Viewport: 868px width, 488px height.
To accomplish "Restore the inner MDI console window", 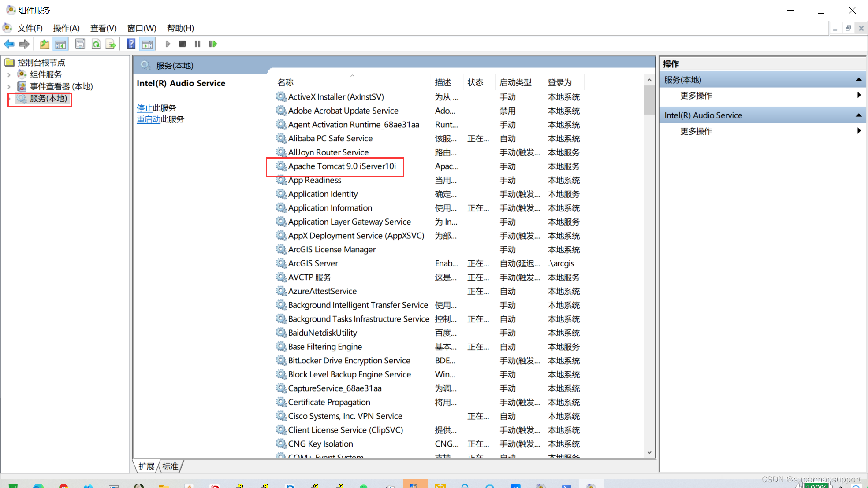I will [x=848, y=29].
